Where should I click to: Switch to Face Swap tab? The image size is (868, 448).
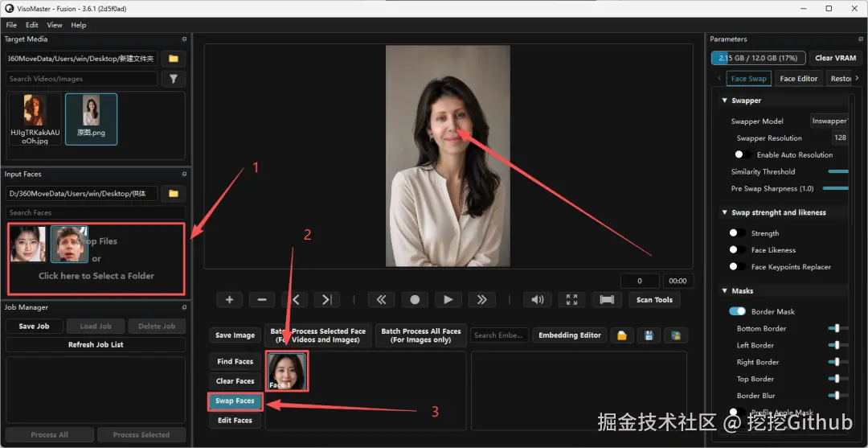tap(748, 79)
